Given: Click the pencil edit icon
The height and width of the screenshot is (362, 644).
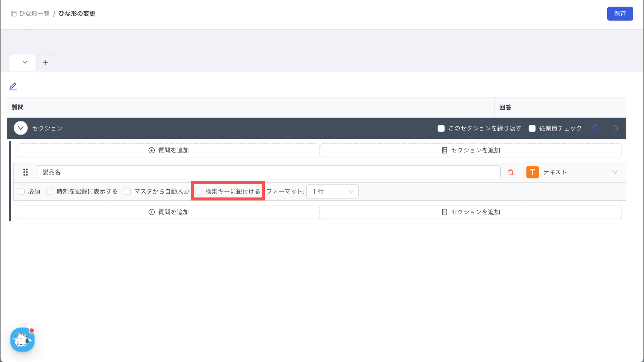Looking at the screenshot, I should pyautogui.click(x=13, y=86).
